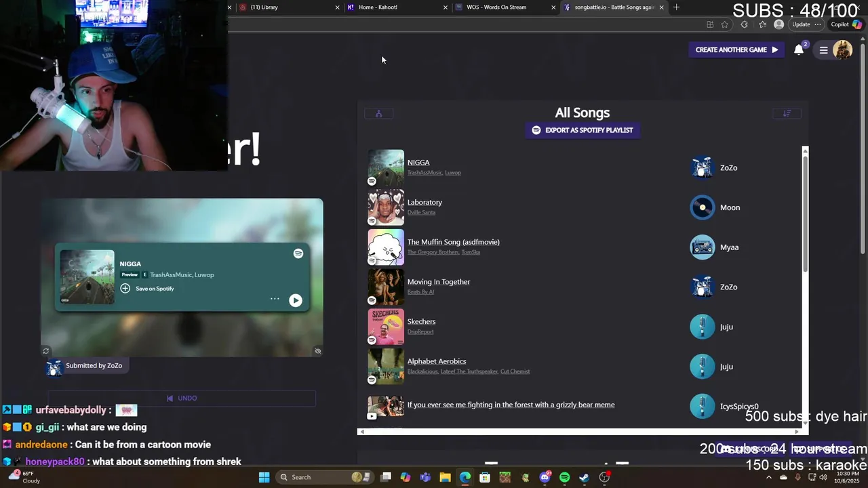Toggle the hide-visibility eye icon on the embed
This screenshot has height=488, width=868.
pos(317,351)
